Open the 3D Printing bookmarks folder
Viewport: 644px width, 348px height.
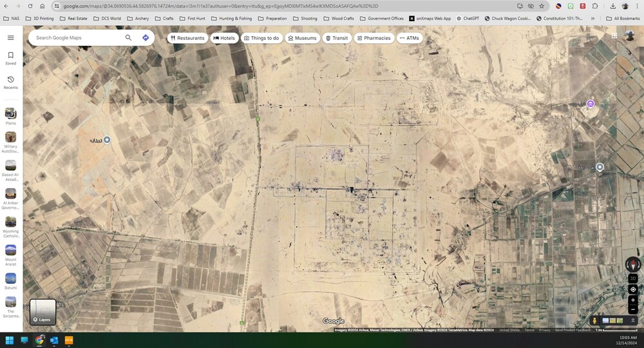point(39,19)
